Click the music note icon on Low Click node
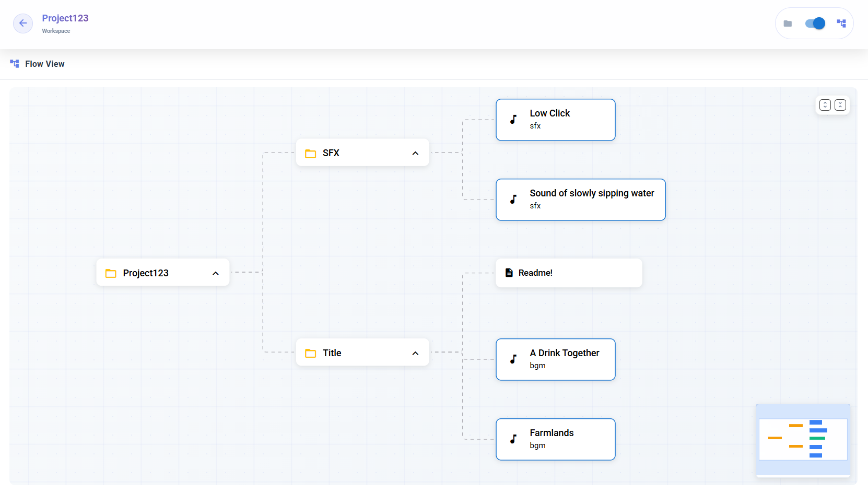The height and width of the screenshot is (492, 868). pos(513,120)
